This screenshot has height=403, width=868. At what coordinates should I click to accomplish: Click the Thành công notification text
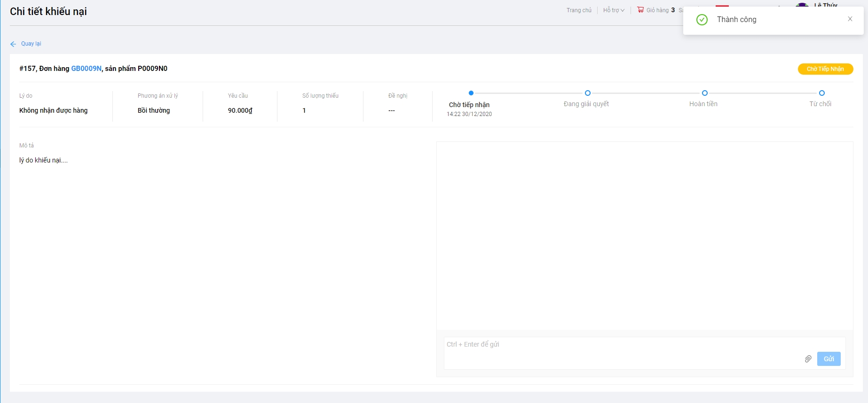[736, 20]
